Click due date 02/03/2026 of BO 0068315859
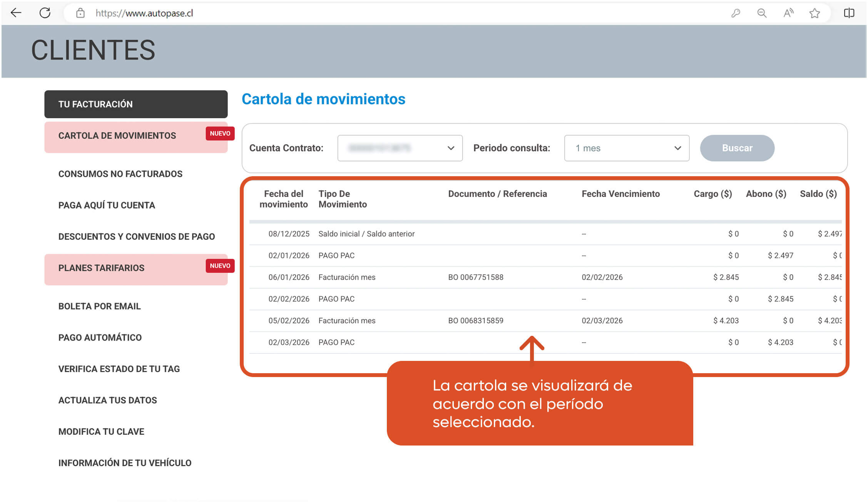Viewport: 868px width, 504px height. (x=602, y=321)
